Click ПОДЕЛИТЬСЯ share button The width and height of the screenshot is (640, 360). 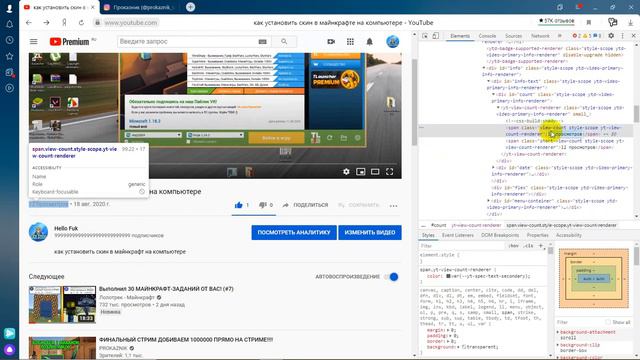[x=306, y=205]
